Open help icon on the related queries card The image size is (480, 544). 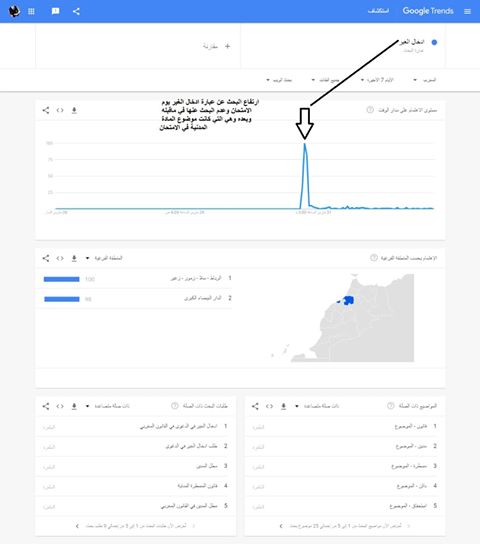pos(175,406)
